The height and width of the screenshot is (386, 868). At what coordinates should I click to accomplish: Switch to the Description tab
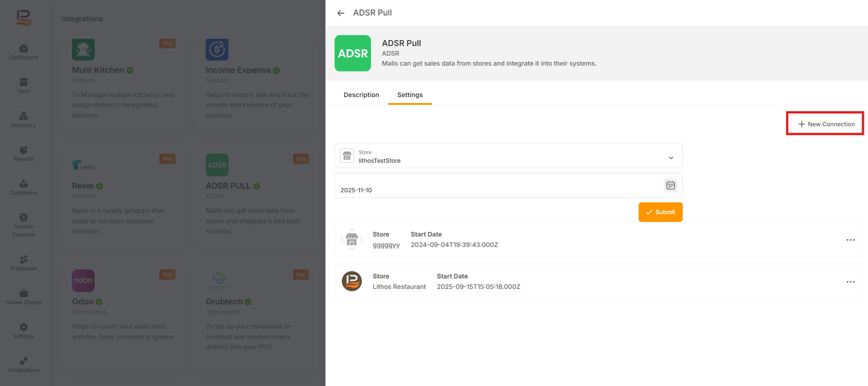tap(361, 95)
